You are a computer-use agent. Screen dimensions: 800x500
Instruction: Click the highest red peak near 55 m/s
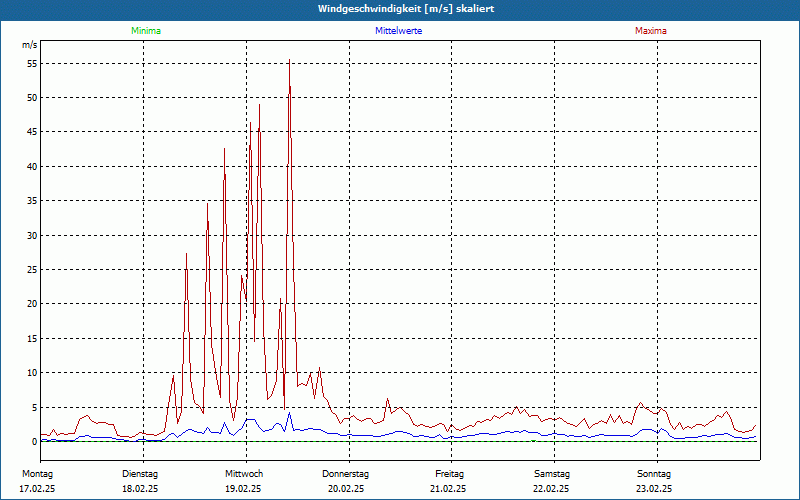tap(289, 60)
